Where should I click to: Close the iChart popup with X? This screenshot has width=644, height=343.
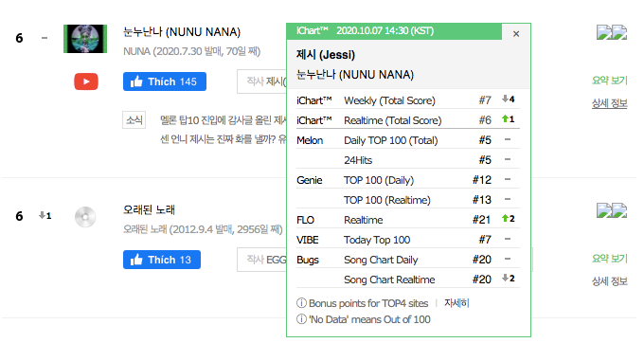(x=516, y=34)
